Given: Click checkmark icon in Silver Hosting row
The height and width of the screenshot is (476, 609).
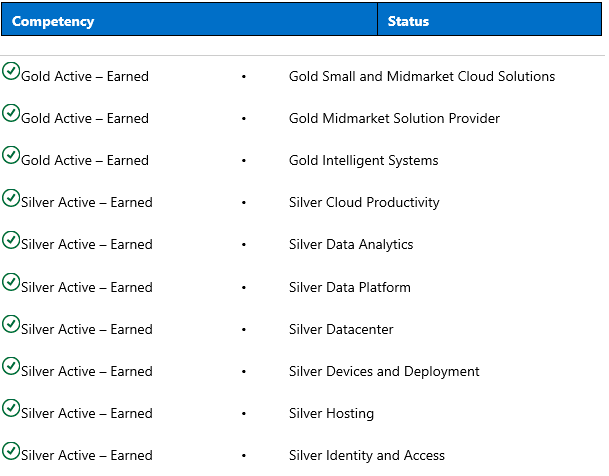Looking at the screenshot, I should (x=11, y=408).
